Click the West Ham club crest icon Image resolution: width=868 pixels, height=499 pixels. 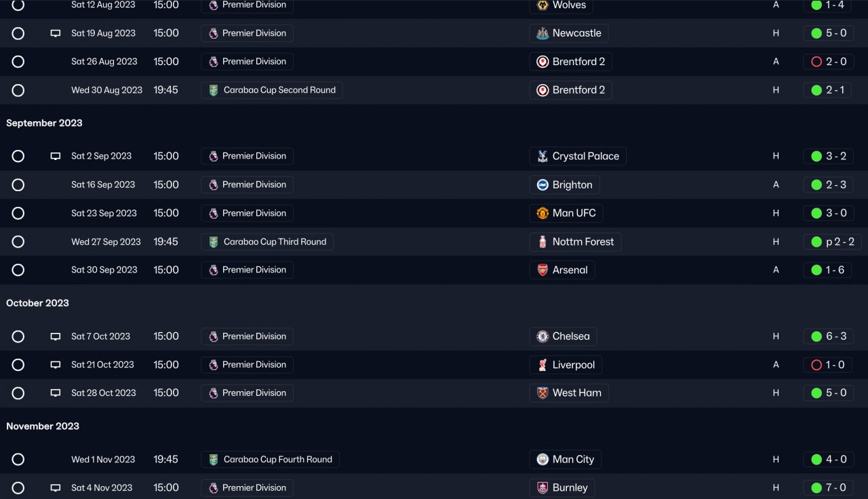click(542, 393)
